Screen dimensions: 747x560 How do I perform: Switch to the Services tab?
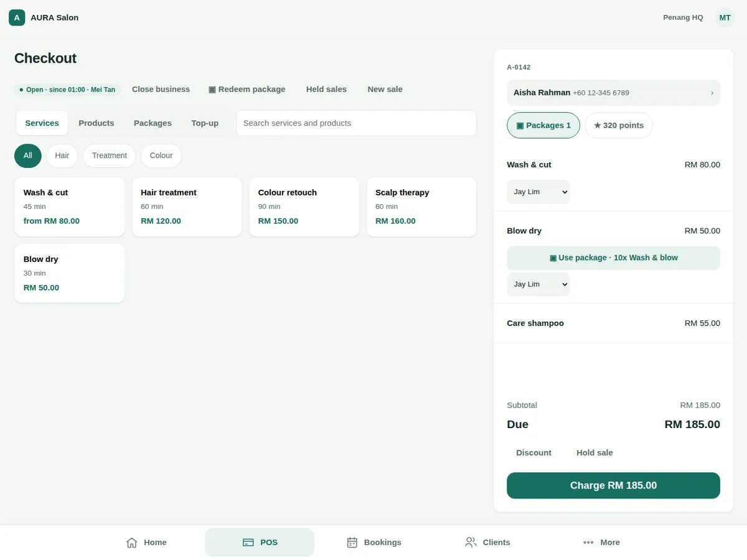(x=42, y=123)
